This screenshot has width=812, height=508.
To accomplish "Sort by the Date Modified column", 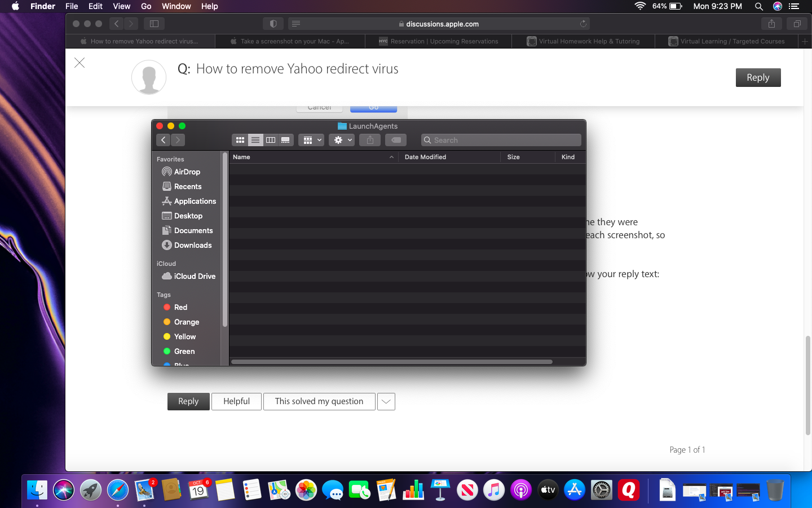I will click(x=449, y=157).
